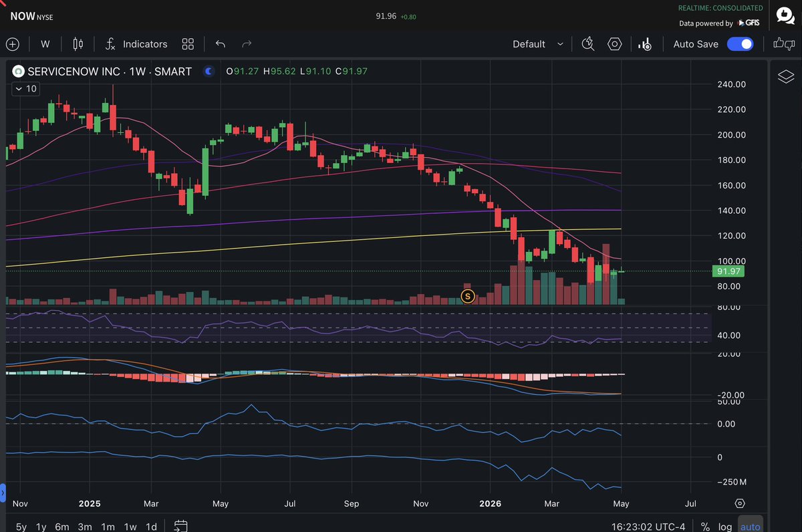The width and height of the screenshot is (802, 532).
Task: Open the Indicators dialog
Action: pos(136,44)
